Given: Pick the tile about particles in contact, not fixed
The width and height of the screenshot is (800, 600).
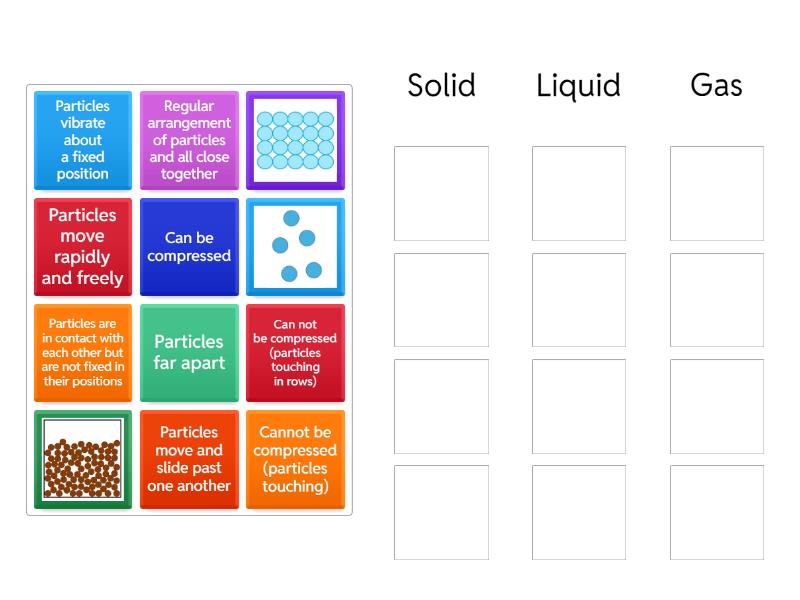Looking at the screenshot, I should click(x=83, y=353).
